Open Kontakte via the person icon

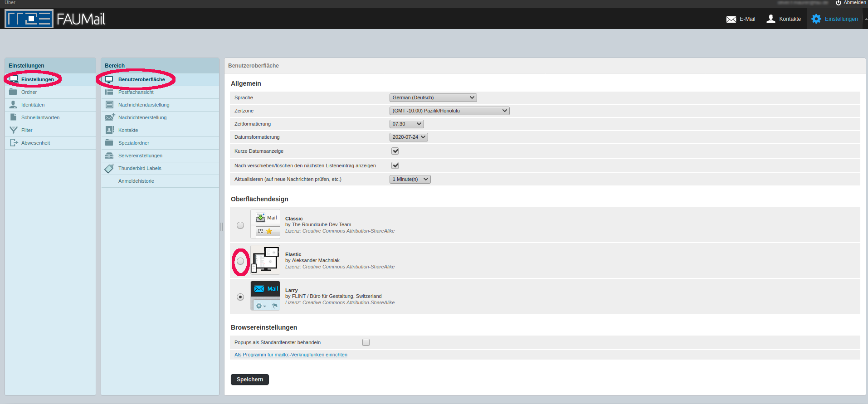point(770,19)
